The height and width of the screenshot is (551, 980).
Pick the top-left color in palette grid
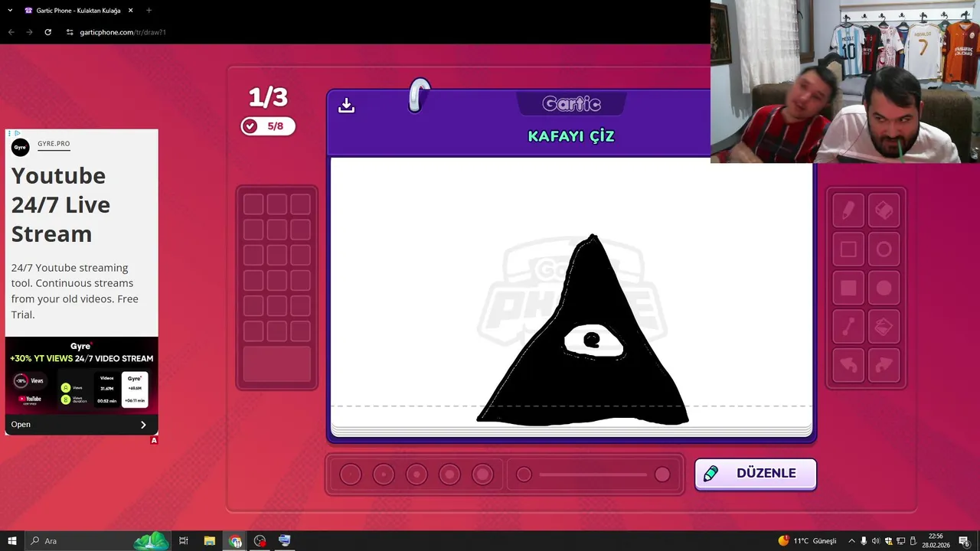253,204
